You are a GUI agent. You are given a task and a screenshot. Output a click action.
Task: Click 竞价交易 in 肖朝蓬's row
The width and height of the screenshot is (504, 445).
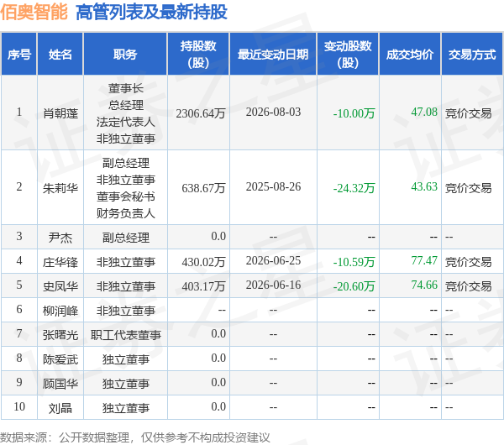coord(469,113)
